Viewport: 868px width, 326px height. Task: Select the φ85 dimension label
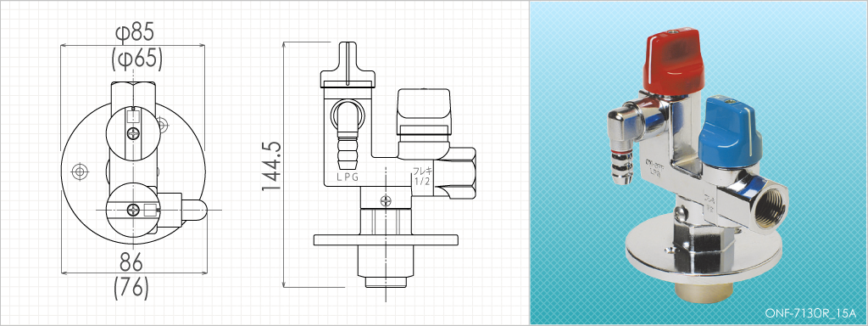(134, 34)
